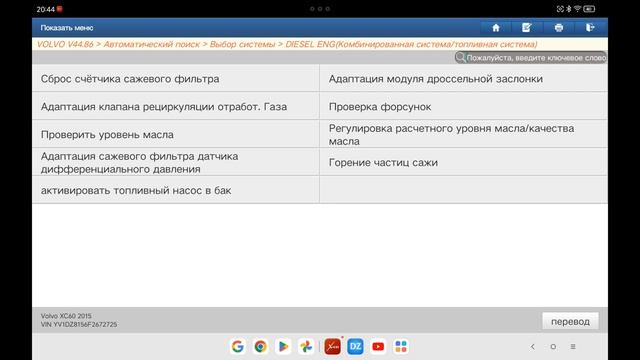The width and height of the screenshot is (640, 360).
Task: Click the Volvo XC60 2015 label
Action: click(x=66, y=316)
